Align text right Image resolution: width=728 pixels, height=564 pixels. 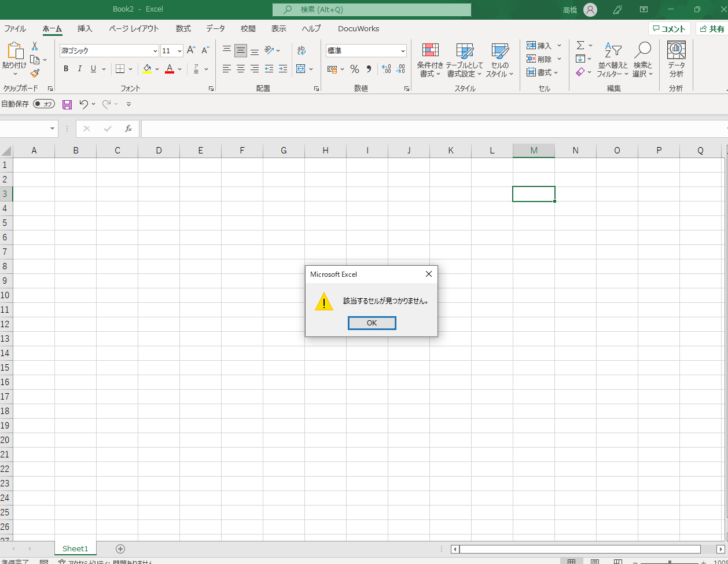pyautogui.click(x=255, y=69)
